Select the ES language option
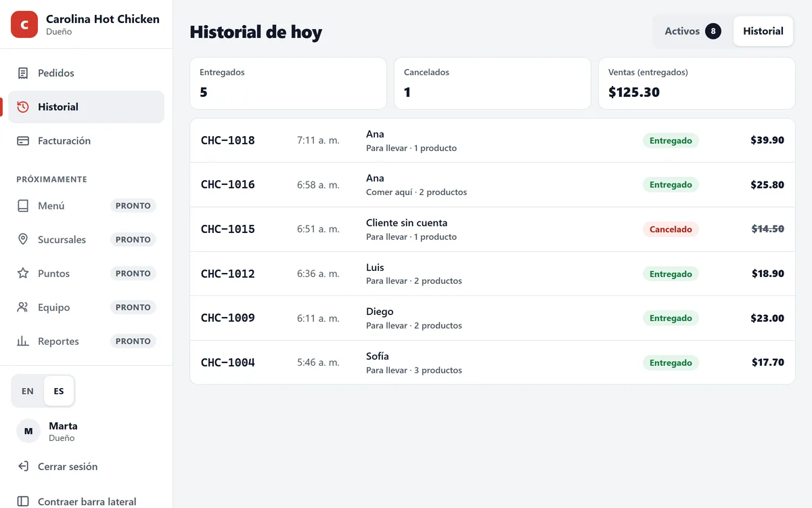This screenshot has width=812, height=508. pos(59,391)
